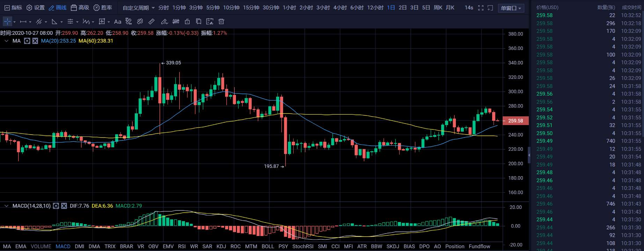The height and width of the screenshot is (251, 644).
Task: Select the parallel channel drawing tool
Action: coord(39,22)
